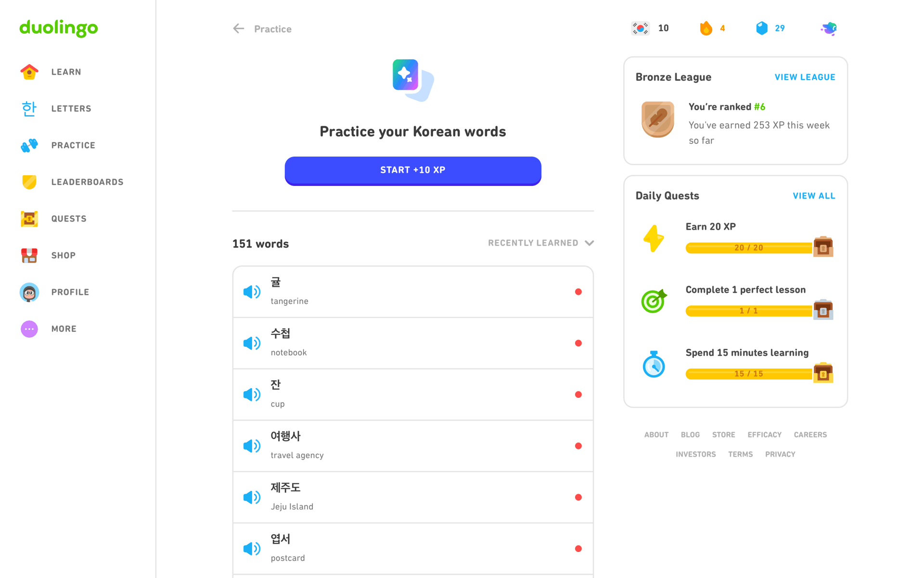The image size is (924, 578).
Task: Open the Profile avatar icon
Action: [x=29, y=292]
